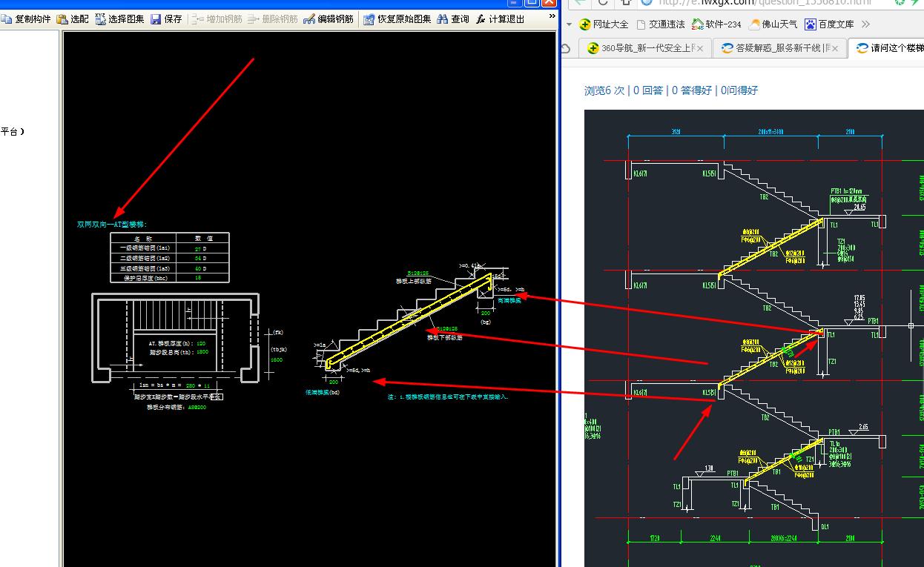Open the 交通违法 bookmark
Screen dimensions: 924x567
660,24
